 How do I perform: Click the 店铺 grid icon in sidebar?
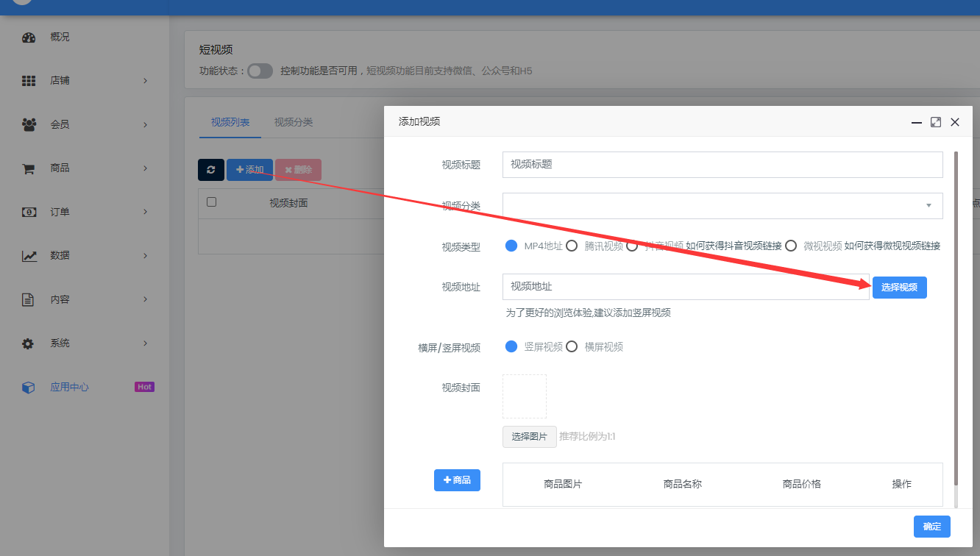click(x=29, y=81)
